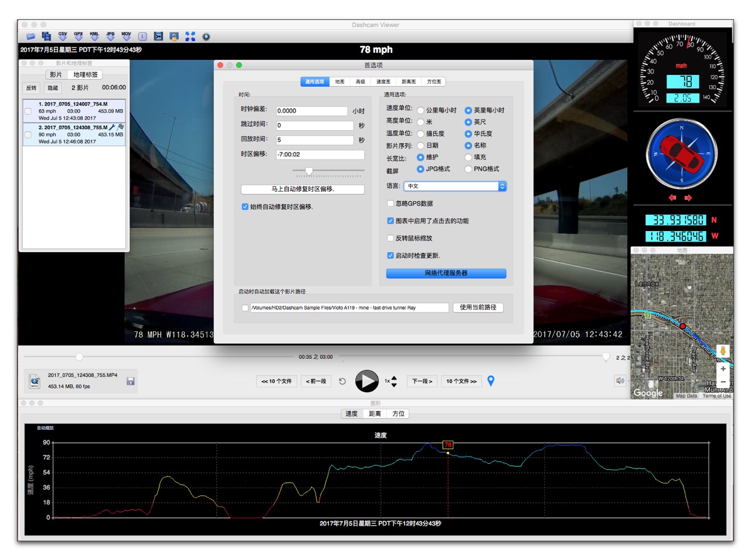This screenshot has width=751, height=560.
Task: Select the 公里每小时 speed unit radio
Action: [420, 110]
